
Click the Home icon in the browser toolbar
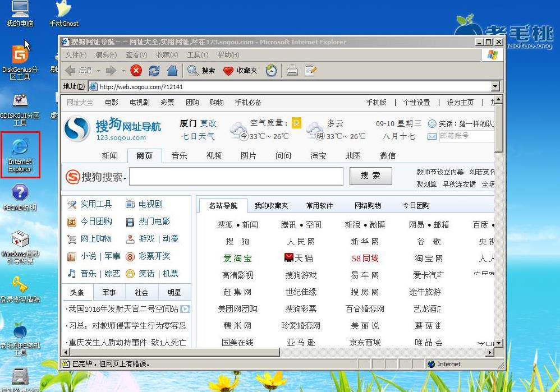(172, 70)
